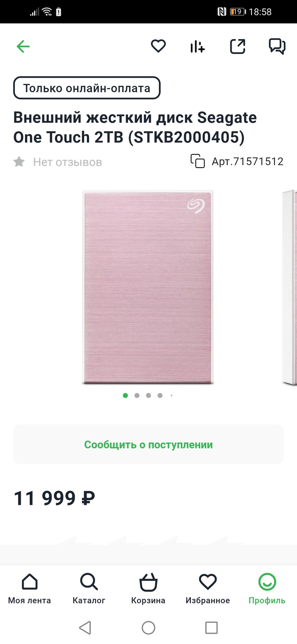Tap the Только онлайн-оплата badge
This screenshot has width=297, height=644.
tap(87, 88)
